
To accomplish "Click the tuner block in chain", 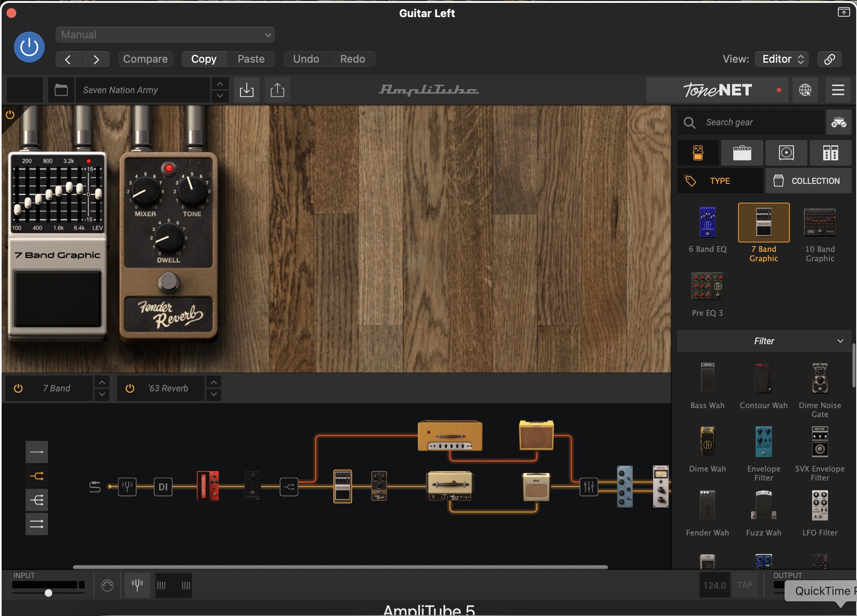I will (x=127, y=486).
